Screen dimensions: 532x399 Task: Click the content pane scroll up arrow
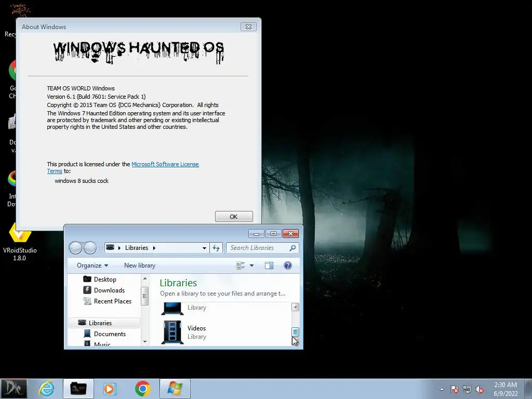click(x=296, y=307)
